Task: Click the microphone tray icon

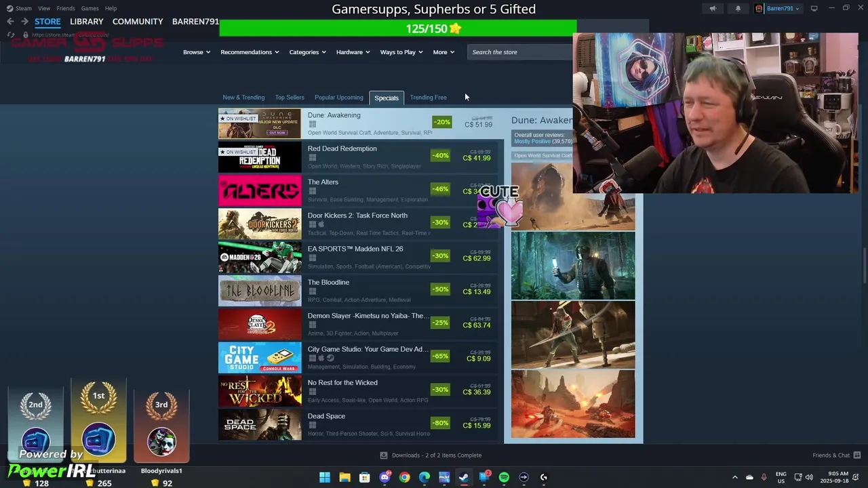Action: [x=764, y=477]
